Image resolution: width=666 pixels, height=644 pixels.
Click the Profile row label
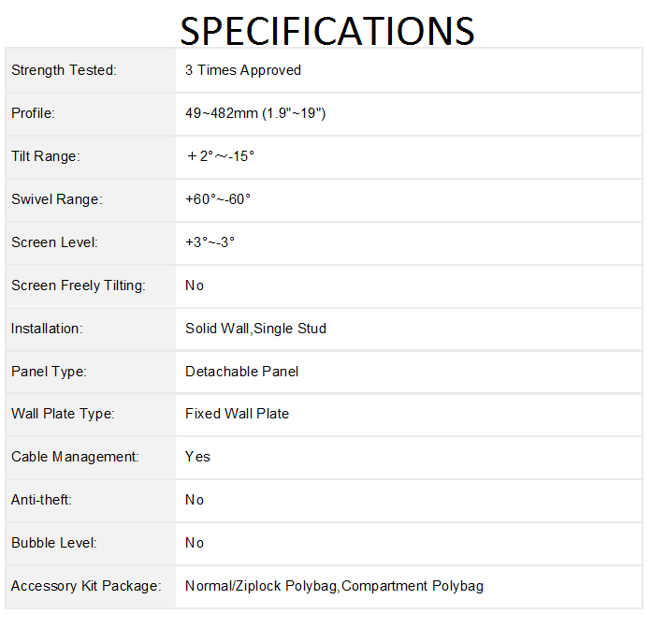34,113
